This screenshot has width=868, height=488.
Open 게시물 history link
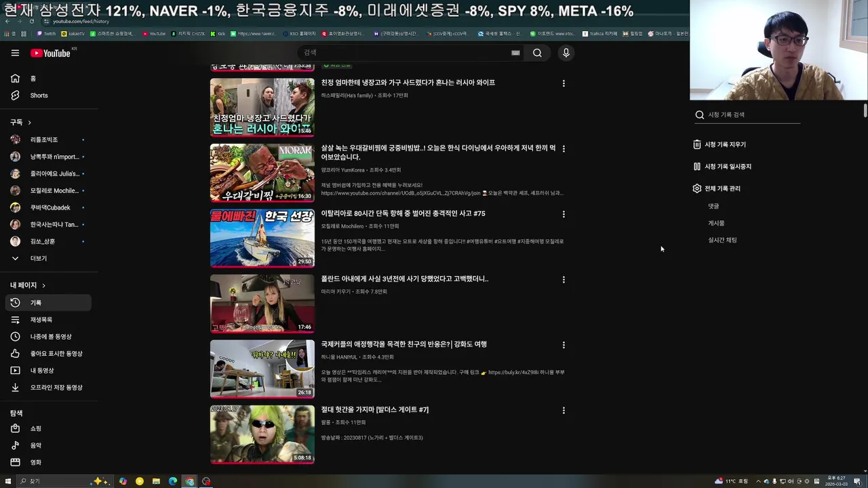[x=716, y=223]
